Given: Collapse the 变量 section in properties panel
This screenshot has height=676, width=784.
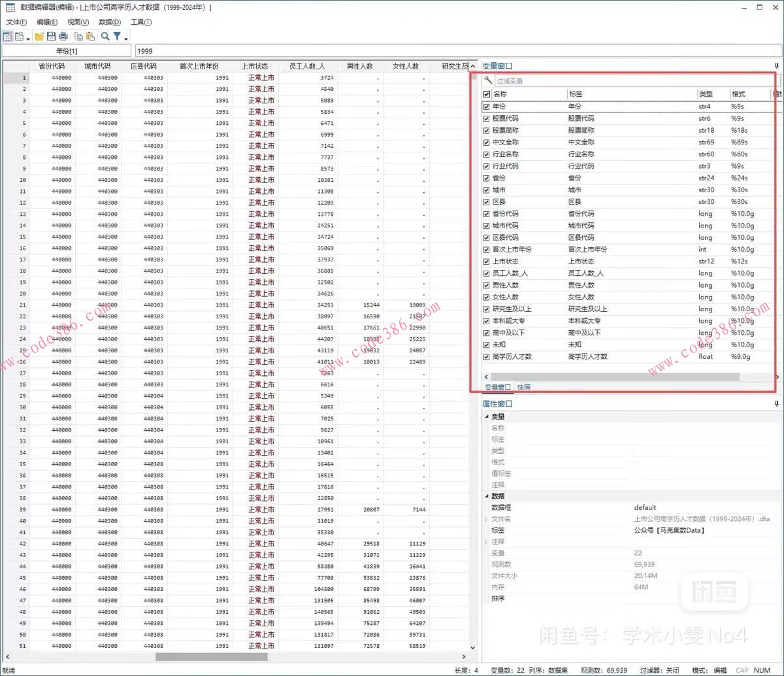Looking at the screenshot, I should 485,416.
